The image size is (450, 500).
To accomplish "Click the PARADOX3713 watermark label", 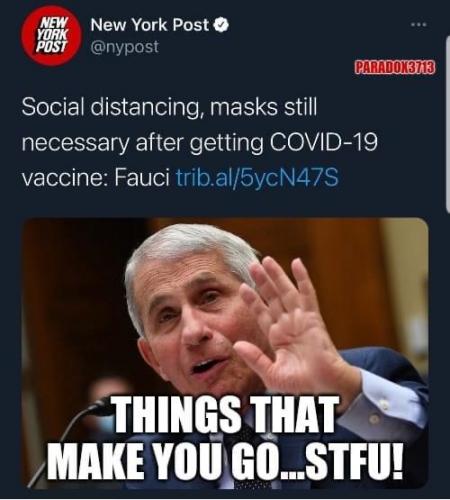I will coord(394,68).
